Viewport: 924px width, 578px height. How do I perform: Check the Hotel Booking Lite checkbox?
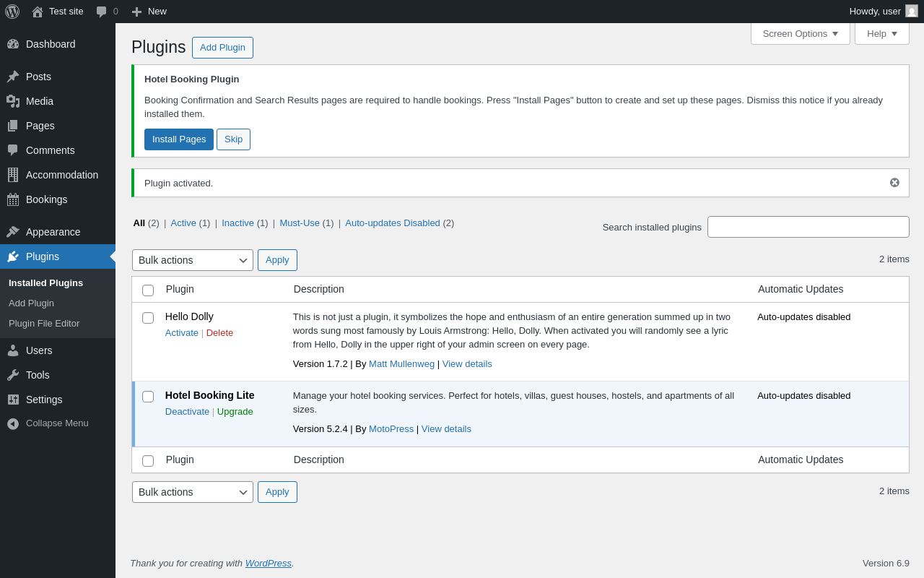pyautogui.click(x=148, y=397)
